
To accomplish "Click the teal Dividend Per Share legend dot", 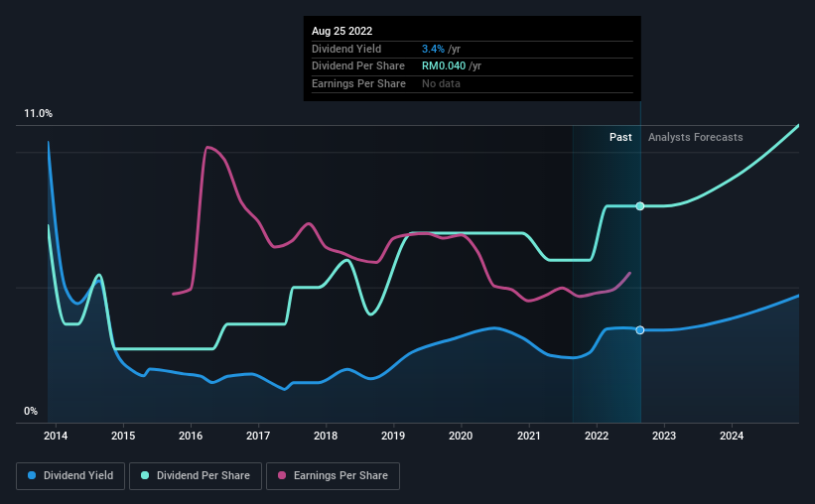I will (x=145, y=475).
